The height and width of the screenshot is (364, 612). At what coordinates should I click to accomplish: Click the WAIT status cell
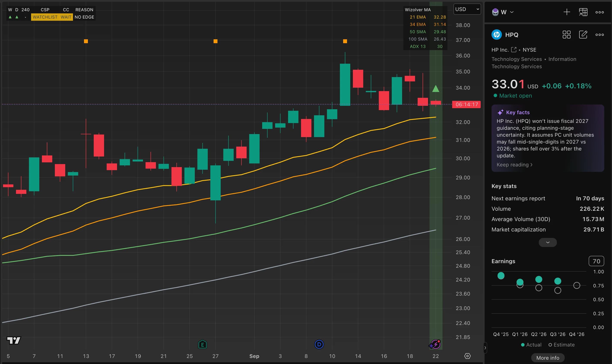[66, 17]
